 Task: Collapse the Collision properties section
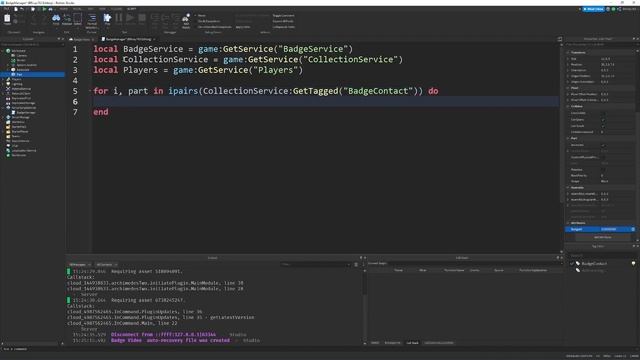point(568,106)
